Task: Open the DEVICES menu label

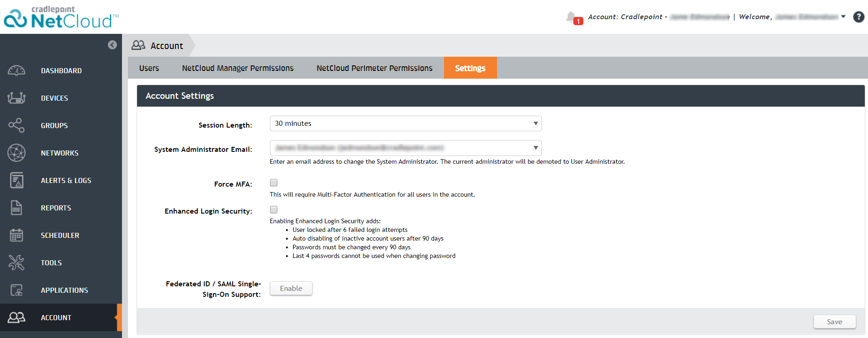Action: pyautogui.click(x=54, y=98)
